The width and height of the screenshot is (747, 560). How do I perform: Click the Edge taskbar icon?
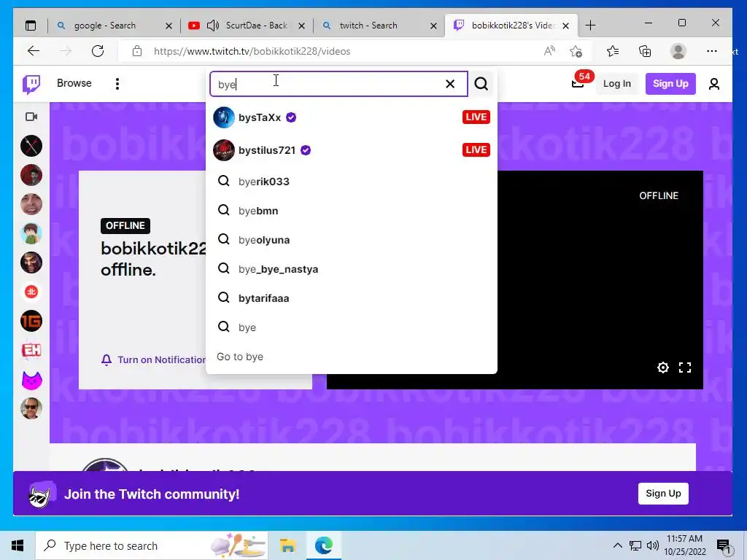pyautogui.click(x=323, y=545)
